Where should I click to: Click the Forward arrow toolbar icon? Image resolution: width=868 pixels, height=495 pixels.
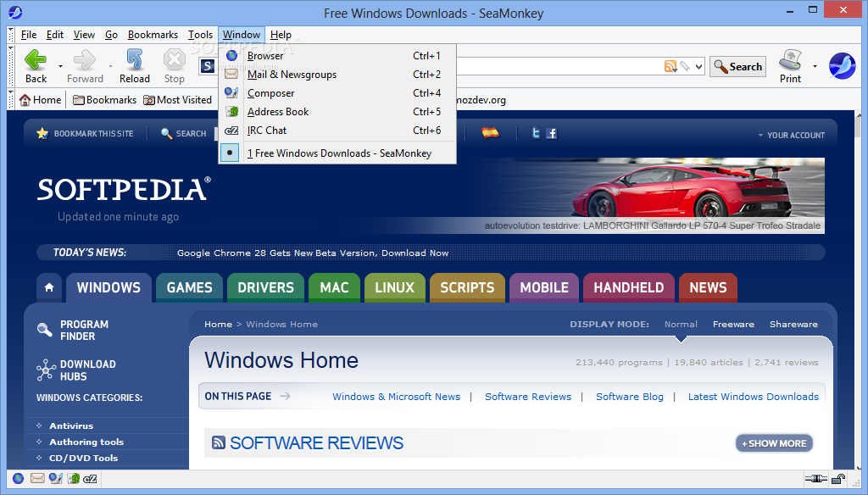(85, 60)
